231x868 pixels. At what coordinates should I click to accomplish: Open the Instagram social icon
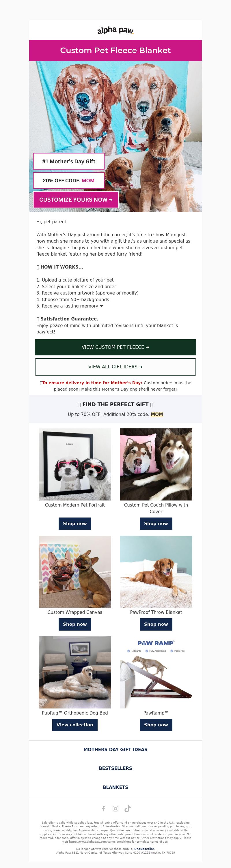115,808
